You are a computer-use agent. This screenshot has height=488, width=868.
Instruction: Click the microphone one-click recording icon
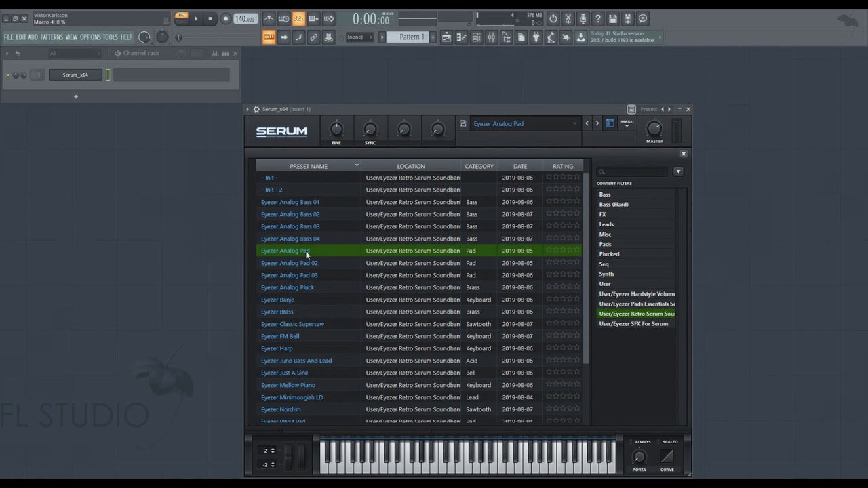(x=583, y=19)
